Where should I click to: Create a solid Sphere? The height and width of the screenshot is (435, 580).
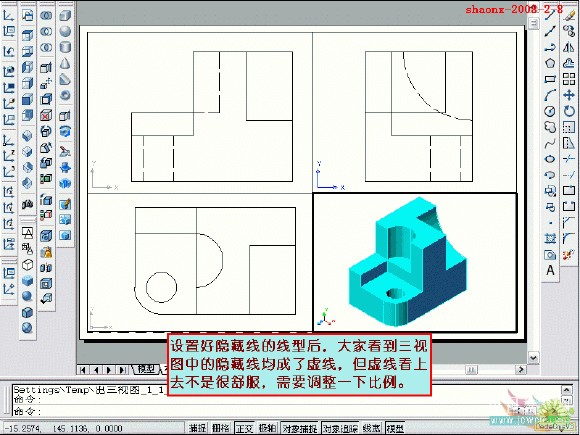coord(65,31)
